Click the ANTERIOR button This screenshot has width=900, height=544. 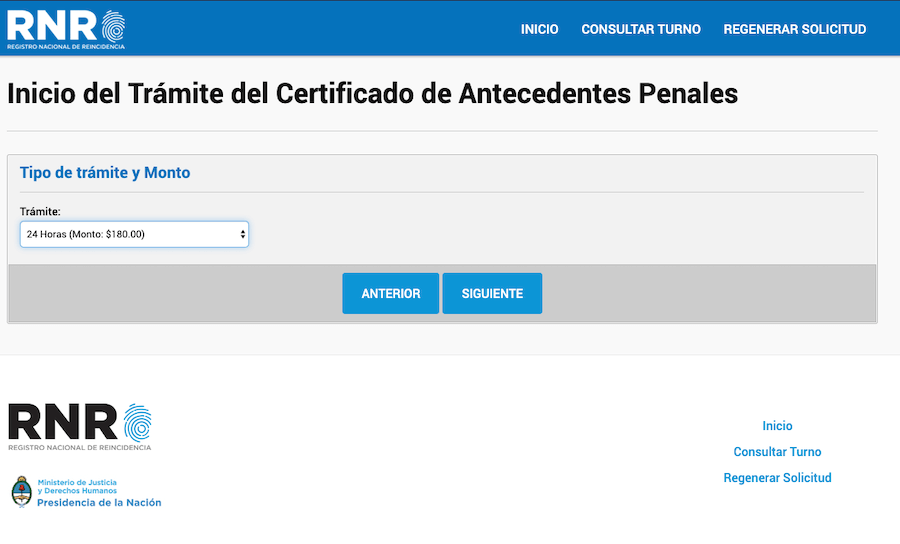point(390,293)
